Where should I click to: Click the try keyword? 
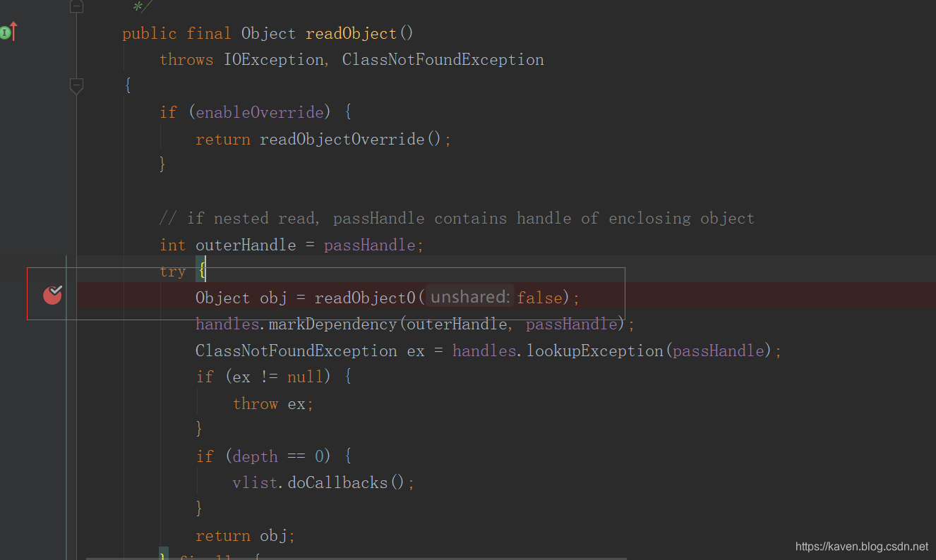[173, 272]
